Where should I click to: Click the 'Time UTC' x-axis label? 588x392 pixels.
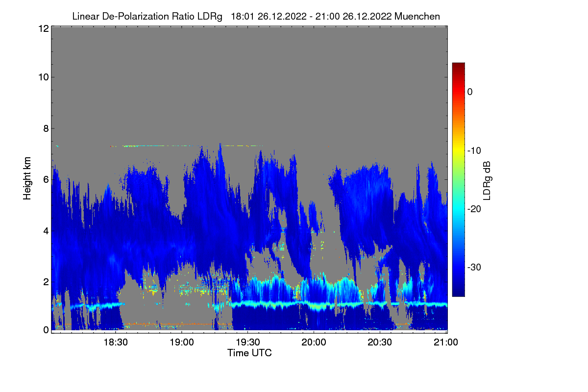coord(249,353)
